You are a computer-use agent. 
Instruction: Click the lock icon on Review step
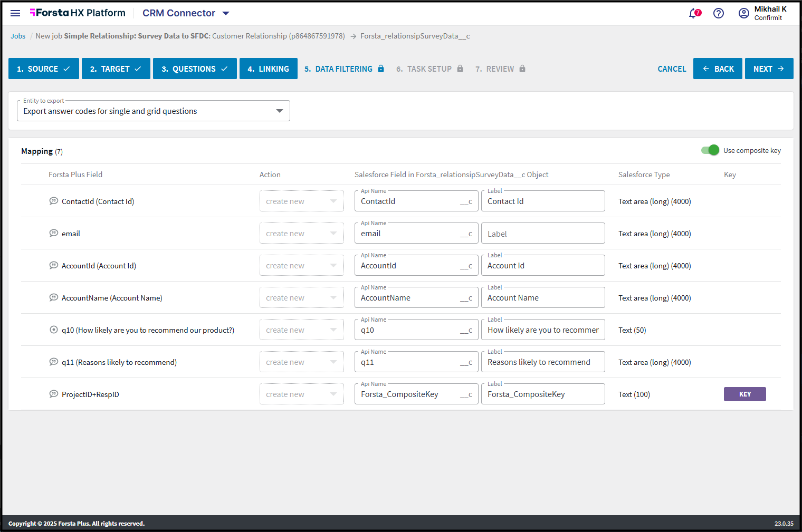pyautogui.click(x=522, y=69)
